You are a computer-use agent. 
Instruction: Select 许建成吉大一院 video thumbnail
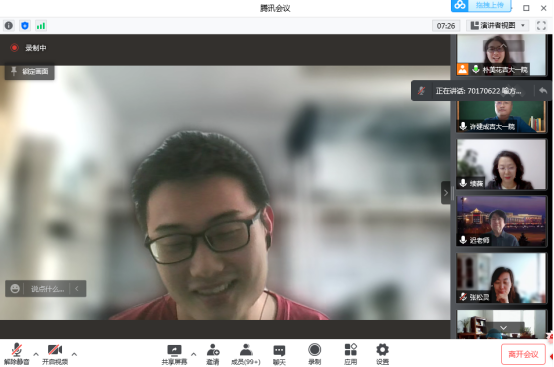point(501,117)
